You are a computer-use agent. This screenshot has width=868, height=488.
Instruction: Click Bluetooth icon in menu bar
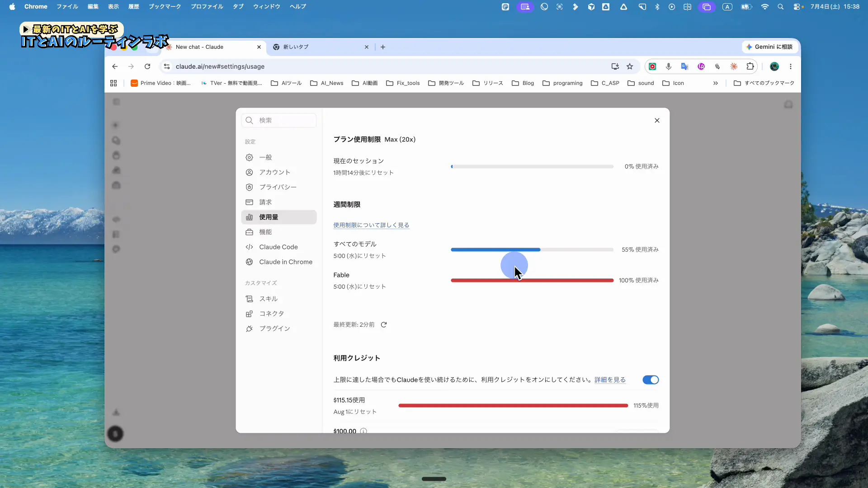657,7
